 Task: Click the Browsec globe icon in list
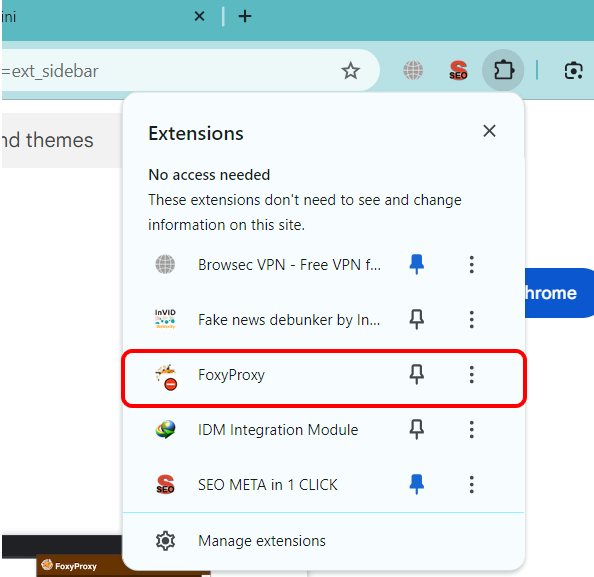[165, 264]
